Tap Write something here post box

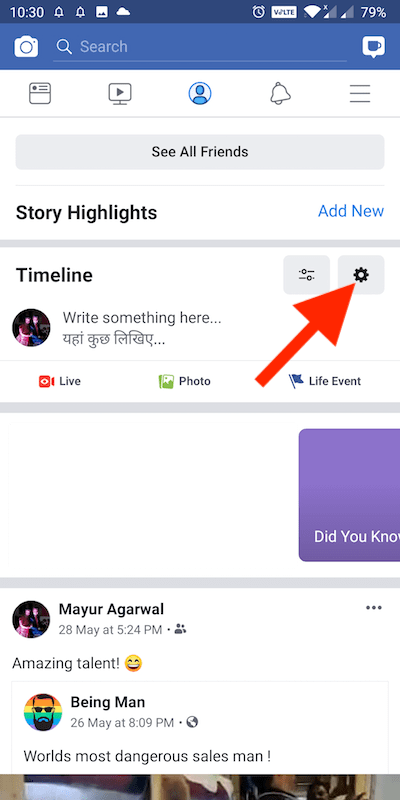tap(142, 328)
